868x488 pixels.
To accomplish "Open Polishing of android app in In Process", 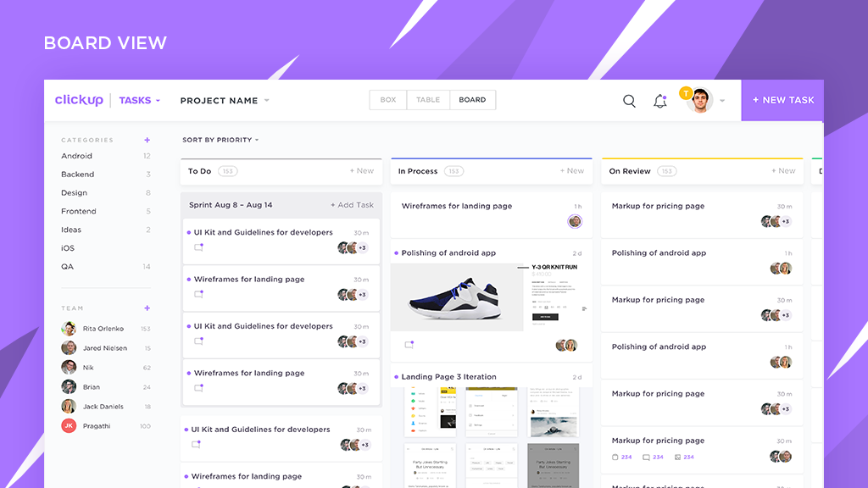I will click(x=448, y=252).
